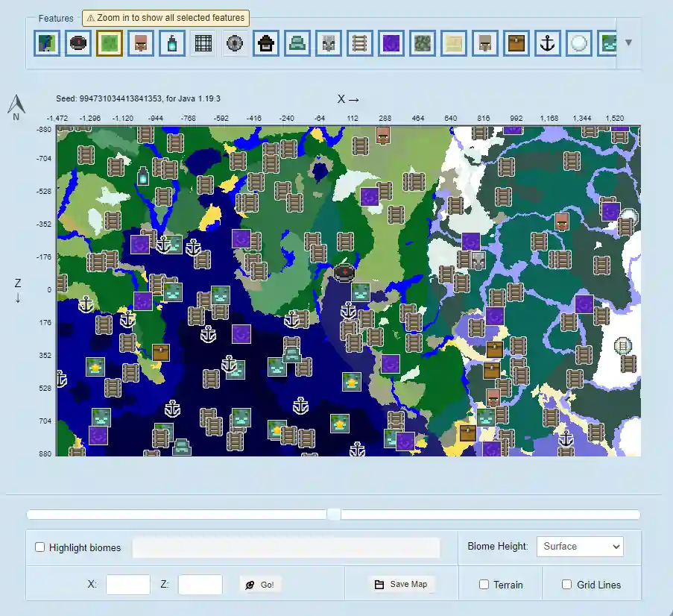Enable the Terrain checkbox
Screen dimensions: 673x616
coord(484,585)
